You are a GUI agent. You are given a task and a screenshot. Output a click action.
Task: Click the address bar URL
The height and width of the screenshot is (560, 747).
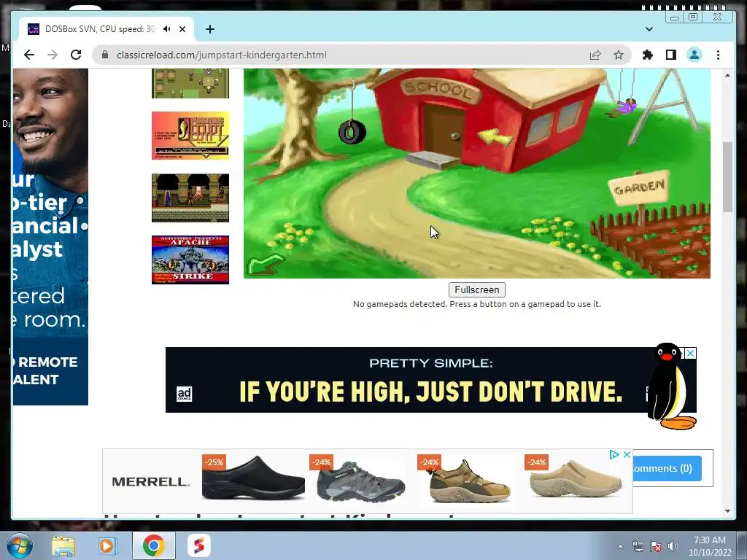point(222,55)
